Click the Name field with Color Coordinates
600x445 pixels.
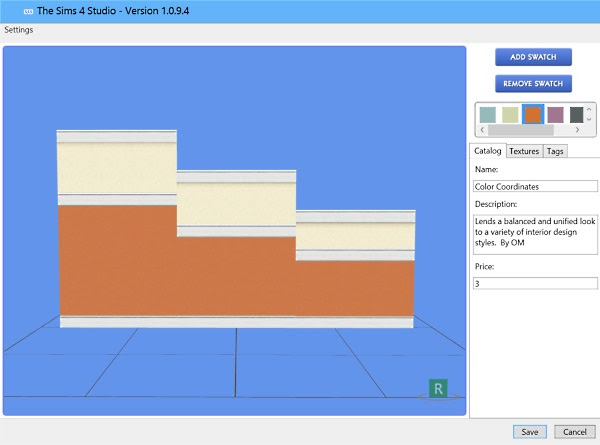pos(535,186)
